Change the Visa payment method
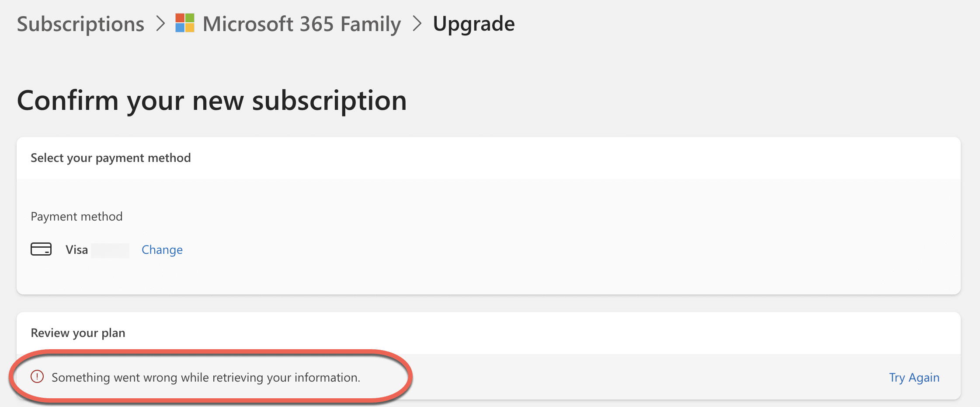 [x=162, y=250]
